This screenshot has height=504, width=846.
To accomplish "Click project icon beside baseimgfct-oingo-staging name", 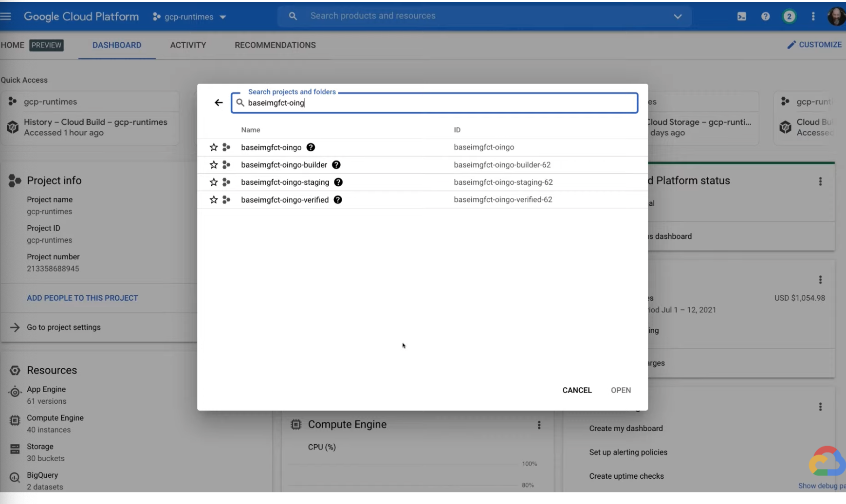I will pyautogui.click(x=226, y=182).
